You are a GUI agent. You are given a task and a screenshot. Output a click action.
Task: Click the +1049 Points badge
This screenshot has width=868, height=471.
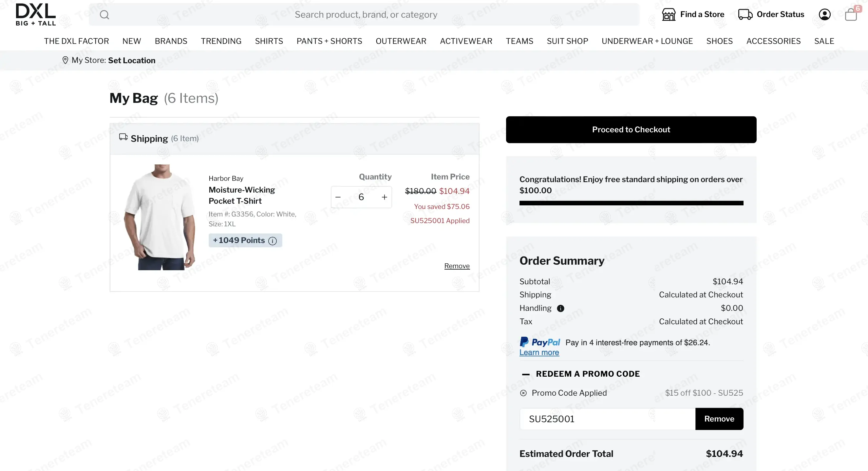[x=245, y=240]
